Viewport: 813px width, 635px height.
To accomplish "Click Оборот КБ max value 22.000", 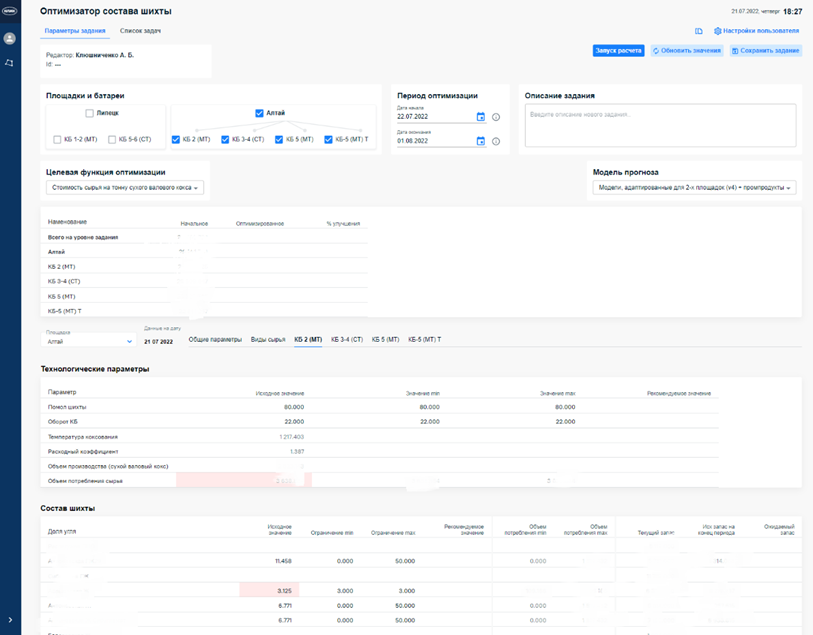I will click(565, 421).
